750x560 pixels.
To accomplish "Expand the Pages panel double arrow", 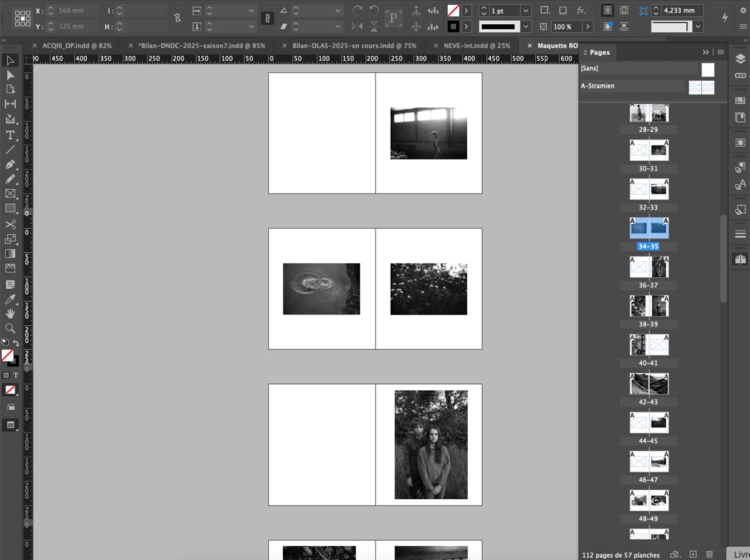I will [x=706, y=52].
